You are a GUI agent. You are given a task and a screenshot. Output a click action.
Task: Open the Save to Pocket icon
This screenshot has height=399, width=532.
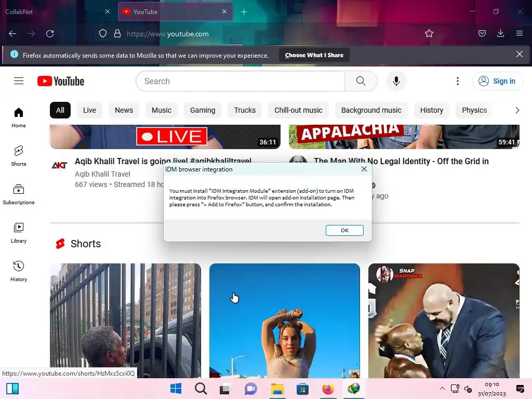pyautogui.click(x=482, y=33)
